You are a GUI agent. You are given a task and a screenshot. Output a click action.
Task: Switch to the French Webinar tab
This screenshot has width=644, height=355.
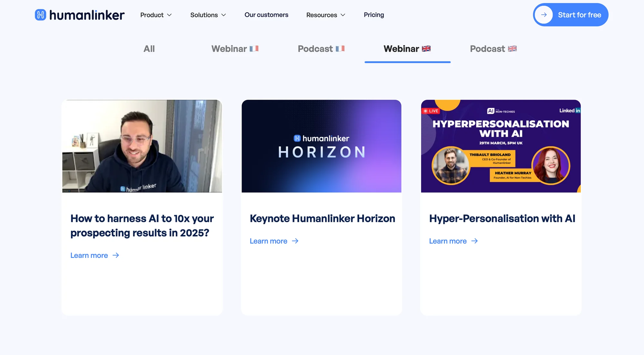235,49
